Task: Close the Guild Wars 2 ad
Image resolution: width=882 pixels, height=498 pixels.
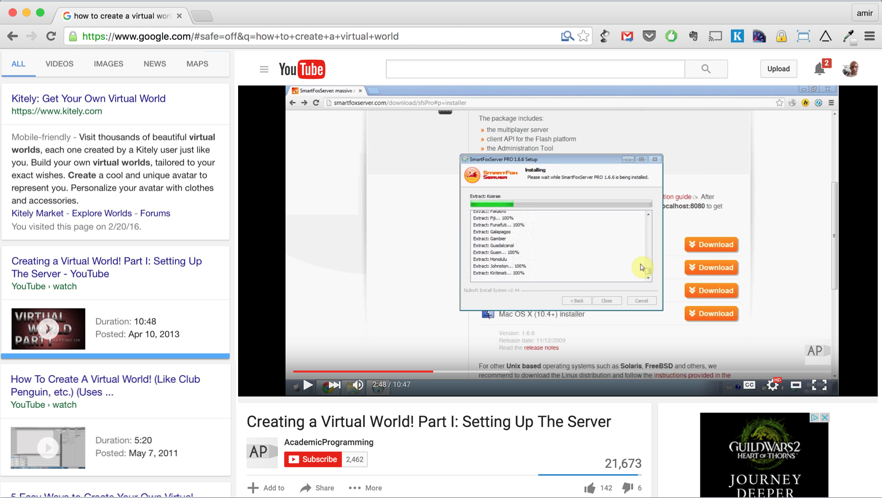Action: pos(825,417)
